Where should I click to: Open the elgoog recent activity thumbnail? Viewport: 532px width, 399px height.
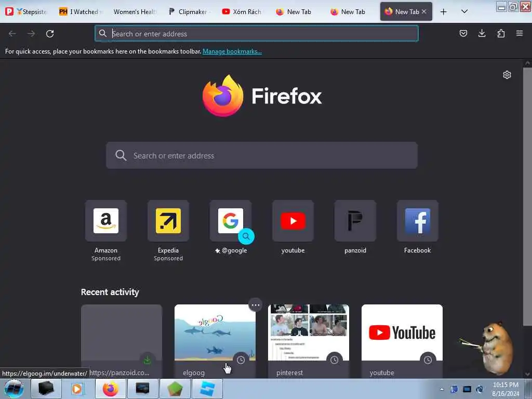(215, 332)
